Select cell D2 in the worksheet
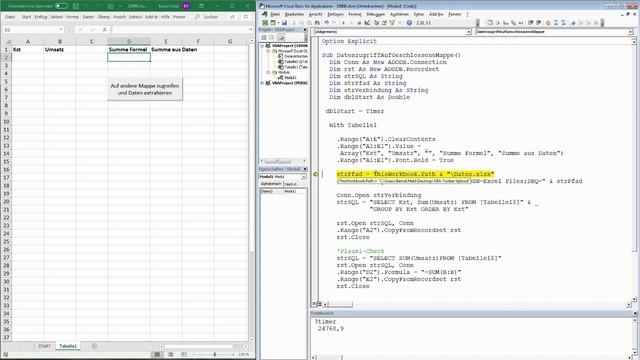 [x=129, y=58]
